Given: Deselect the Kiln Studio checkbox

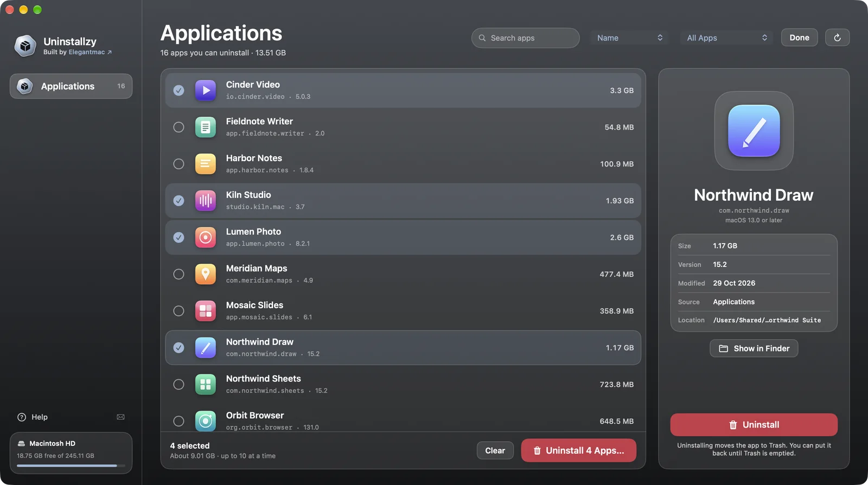Looking at the screenshot, I should (178, 201).
